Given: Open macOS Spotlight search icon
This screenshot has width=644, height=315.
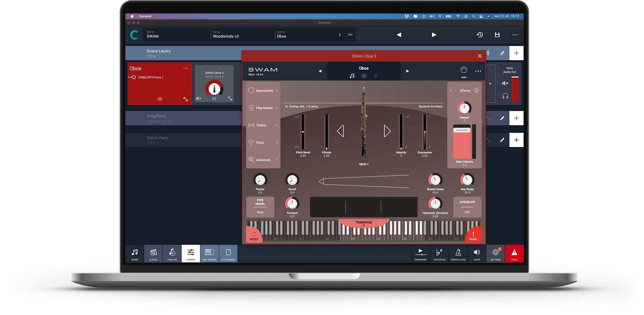Looking at the screenshot, I should coord(474,16).
